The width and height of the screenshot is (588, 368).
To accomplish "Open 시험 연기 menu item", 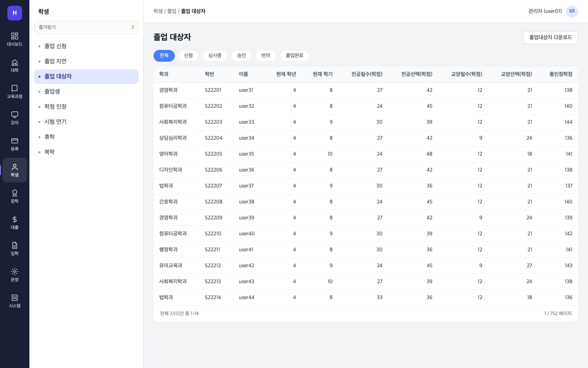I will 86,122.
